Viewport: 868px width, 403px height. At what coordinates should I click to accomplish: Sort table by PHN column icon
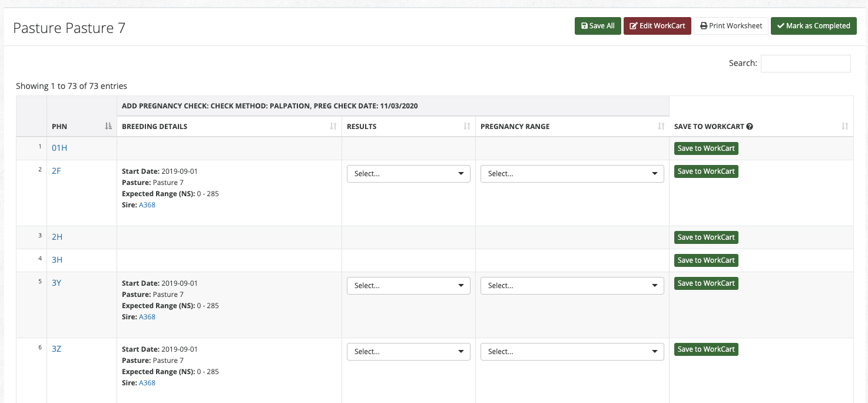108,126
